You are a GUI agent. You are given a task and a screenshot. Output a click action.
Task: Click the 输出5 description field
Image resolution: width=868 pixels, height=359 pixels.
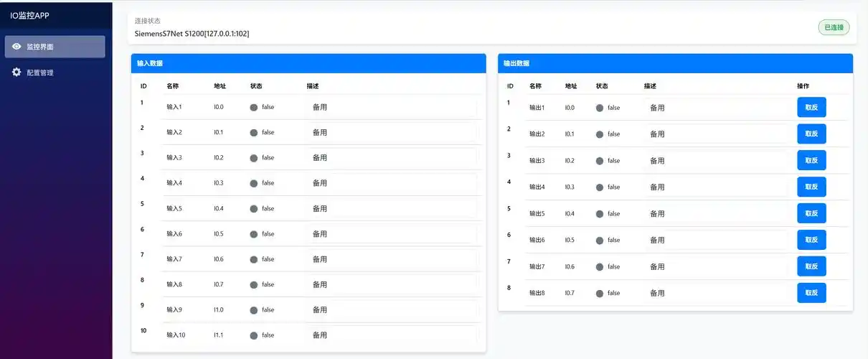click(717, 213)
